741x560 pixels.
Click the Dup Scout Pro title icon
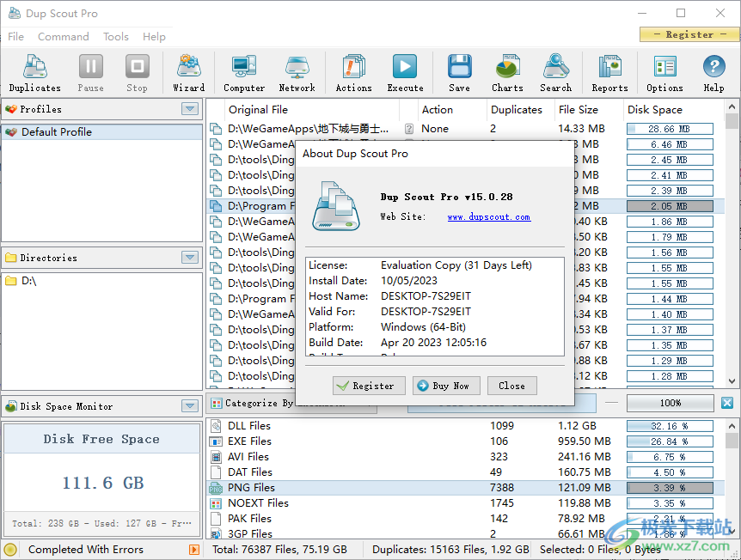(x=14, y=13)
